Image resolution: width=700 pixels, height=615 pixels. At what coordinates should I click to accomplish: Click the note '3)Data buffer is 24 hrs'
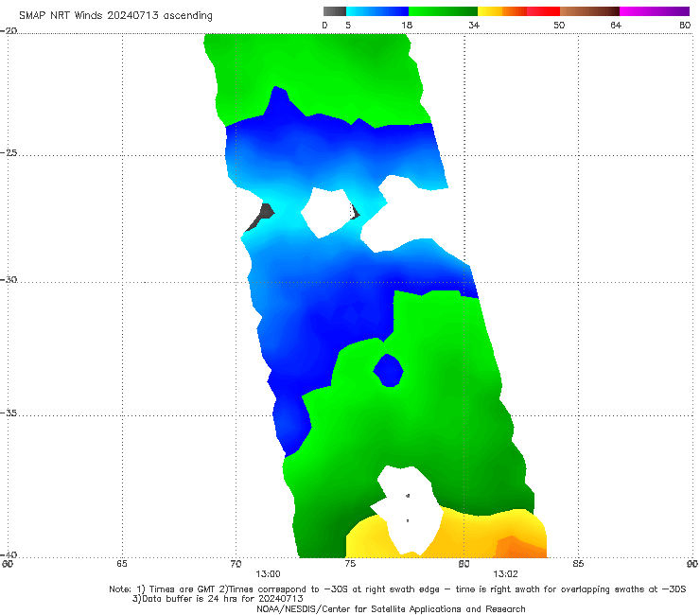(218, 599)
